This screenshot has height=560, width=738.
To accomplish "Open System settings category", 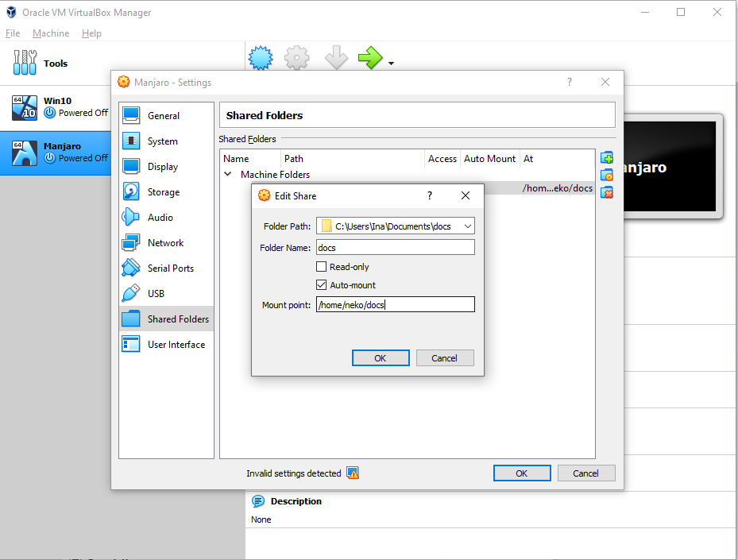I will click(x=166, y=141).
